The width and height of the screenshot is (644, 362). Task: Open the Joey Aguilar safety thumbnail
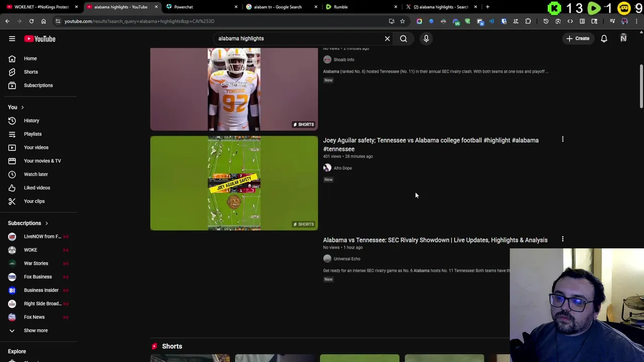[234, 183]
